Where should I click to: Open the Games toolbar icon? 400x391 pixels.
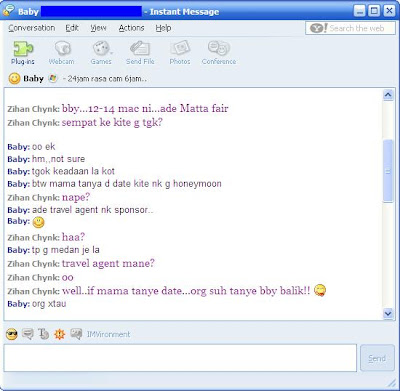[101, 53]
